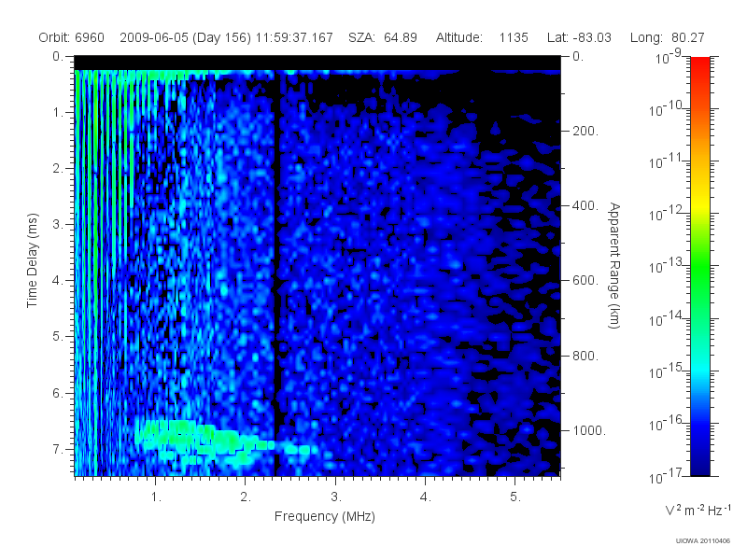
Task: Click the SZA: 64.89 header value
Action: 383,37
